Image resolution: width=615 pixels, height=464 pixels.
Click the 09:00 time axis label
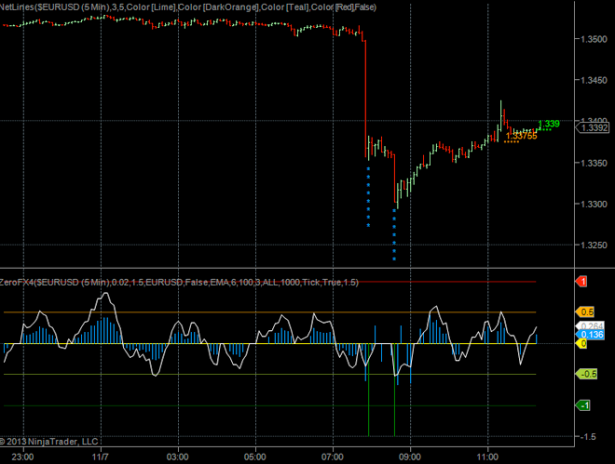408,454
